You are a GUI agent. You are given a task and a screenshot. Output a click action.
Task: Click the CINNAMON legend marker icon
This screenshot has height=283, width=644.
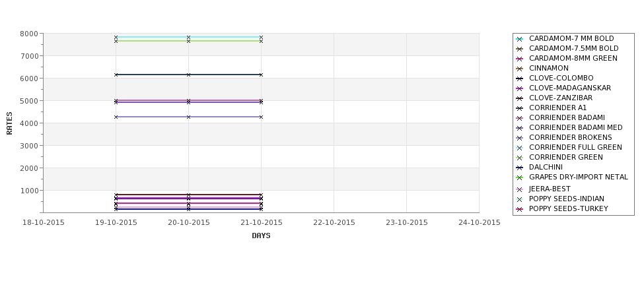tap(520, 69)
